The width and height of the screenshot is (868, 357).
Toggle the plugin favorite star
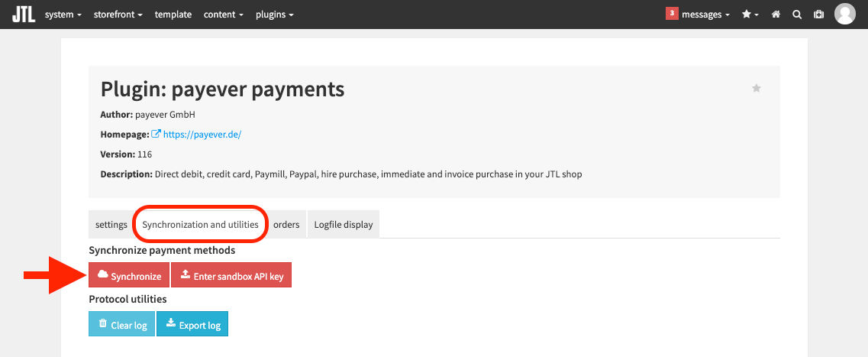click(x=757, y=88)
